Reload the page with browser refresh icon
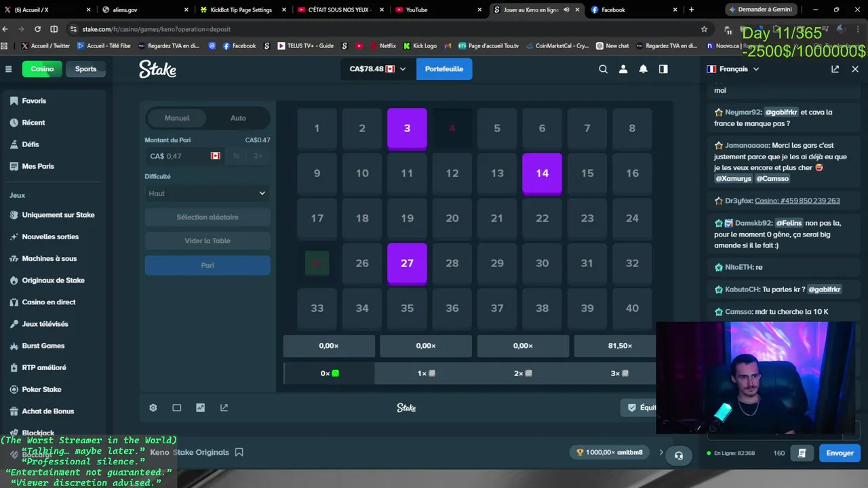The width and height of the screenshot is (868, 488). pos(37,29)
